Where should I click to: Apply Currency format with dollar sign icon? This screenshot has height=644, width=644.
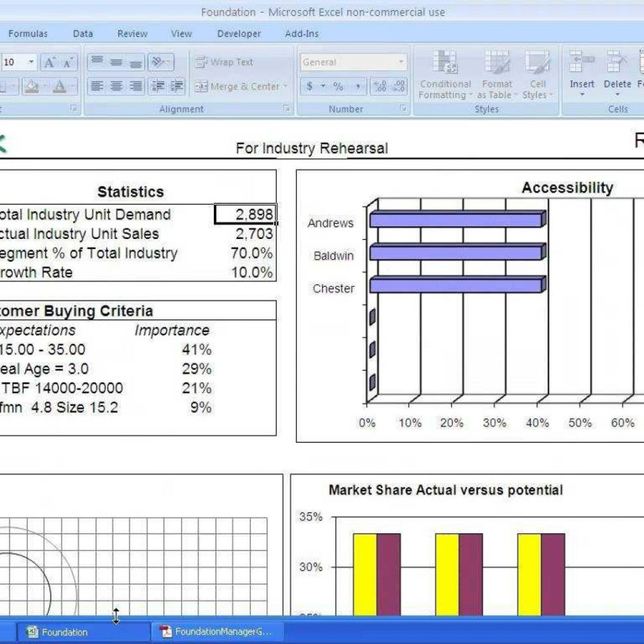coord(309,86)
